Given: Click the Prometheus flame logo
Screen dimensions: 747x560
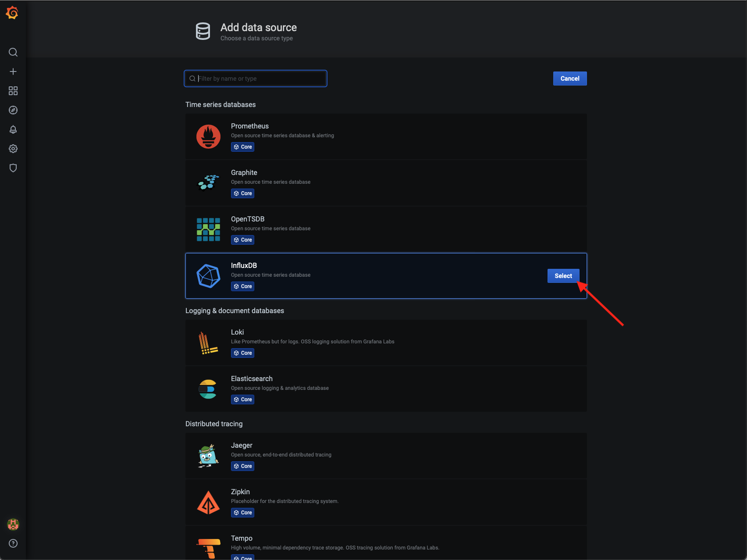Looking at the screenshot, I should pos(208,136).
